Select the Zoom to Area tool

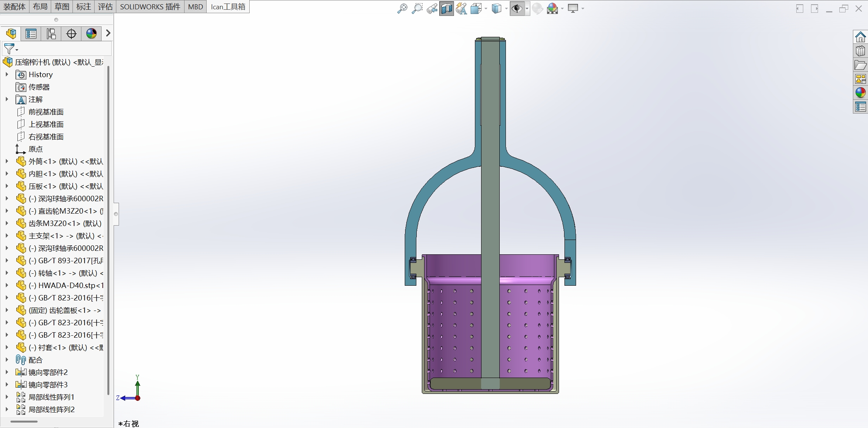pyautogui.click(x=417, y=9)
